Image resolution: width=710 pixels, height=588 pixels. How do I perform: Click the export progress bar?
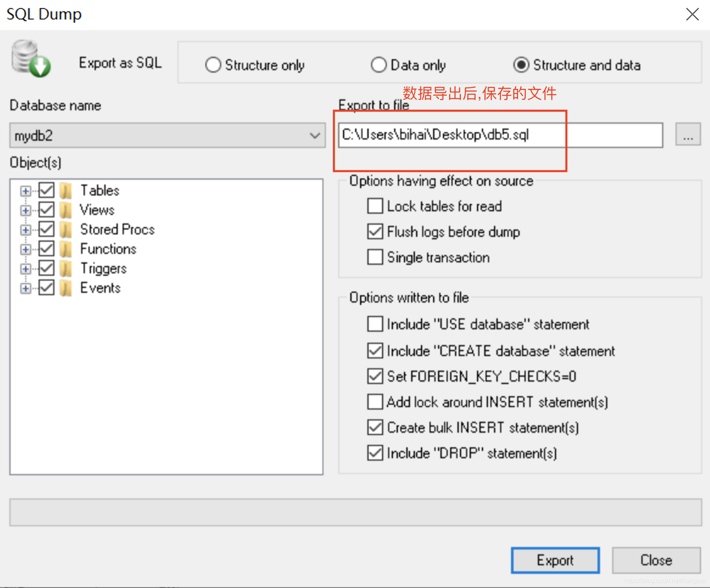point(356,512)
